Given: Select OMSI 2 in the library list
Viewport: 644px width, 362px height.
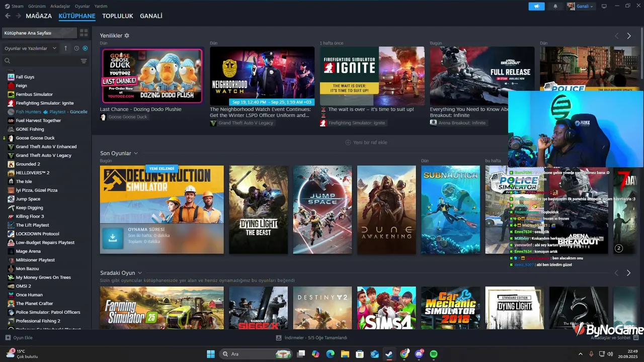Looking at the screenshot, I should point(24,286).
